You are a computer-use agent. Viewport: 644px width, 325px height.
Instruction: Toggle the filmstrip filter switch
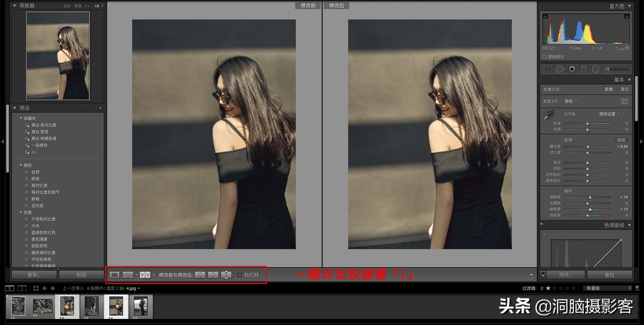coord(637,288)
